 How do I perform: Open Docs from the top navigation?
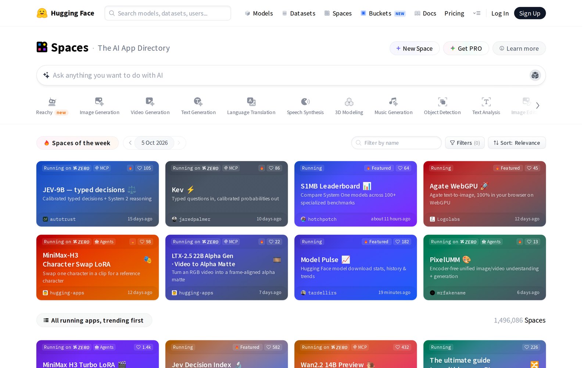[425, 13]
